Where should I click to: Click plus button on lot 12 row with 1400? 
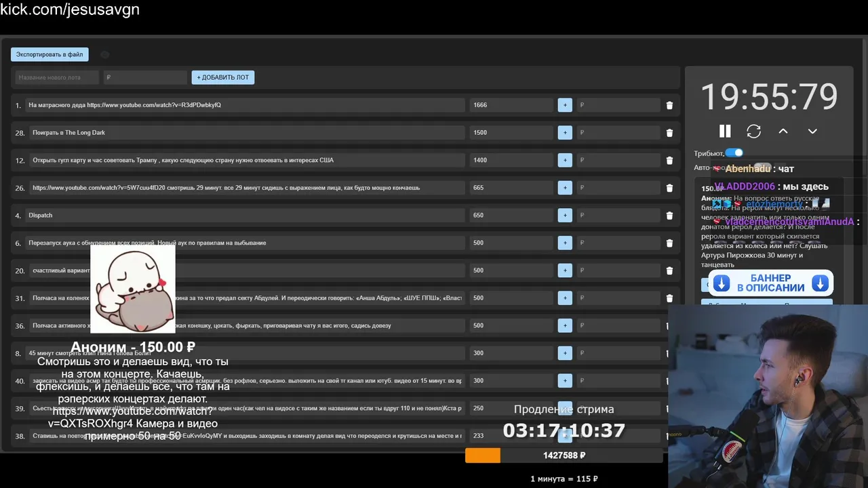click(x=565, y=160)
